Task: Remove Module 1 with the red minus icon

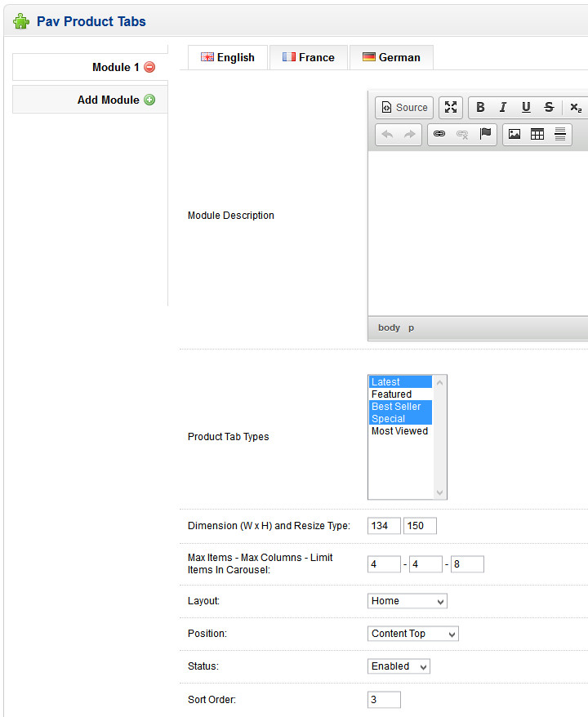Action: 149,68
